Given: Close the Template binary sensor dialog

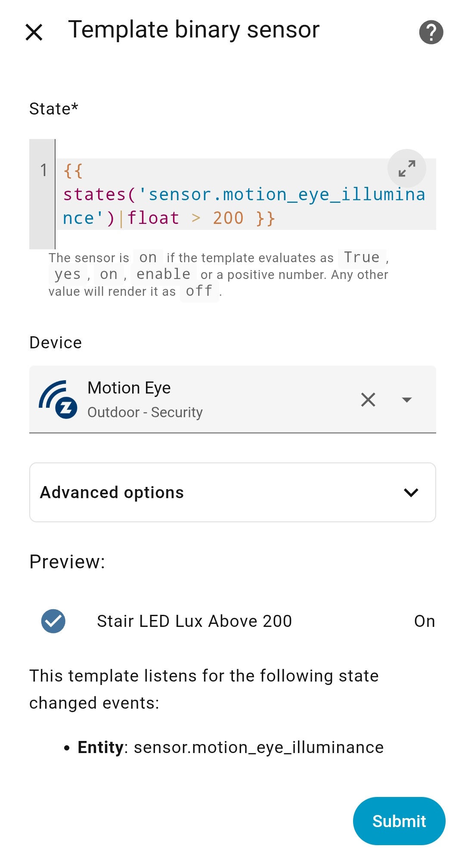Looking at the screenshot, I should click(x=34, y=32).
